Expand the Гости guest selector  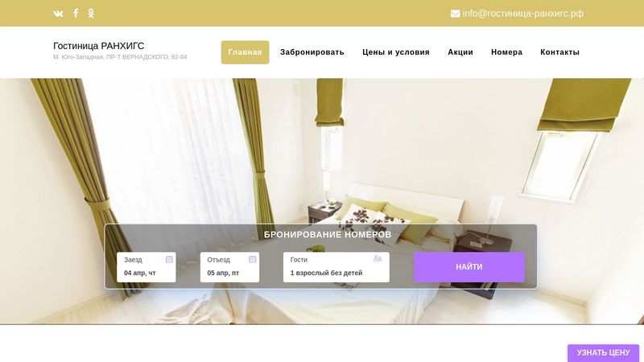pyautogui.click(x=336, y=267)
